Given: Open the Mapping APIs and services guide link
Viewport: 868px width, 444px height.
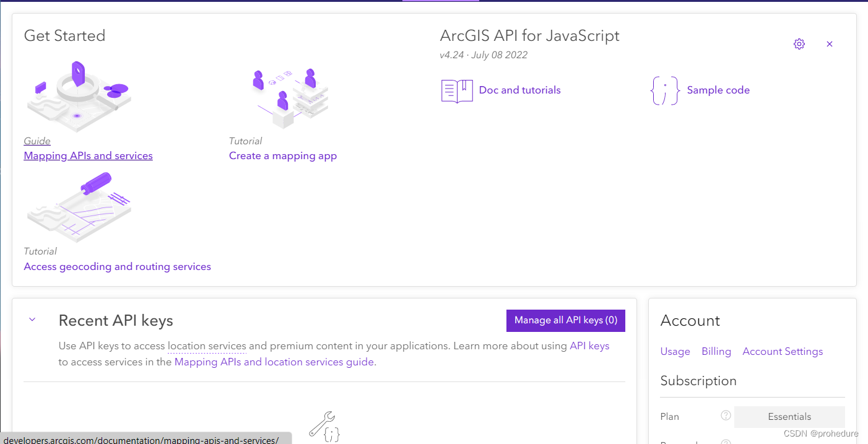Looking at the screenshot, I should click(x=88, y=155).
